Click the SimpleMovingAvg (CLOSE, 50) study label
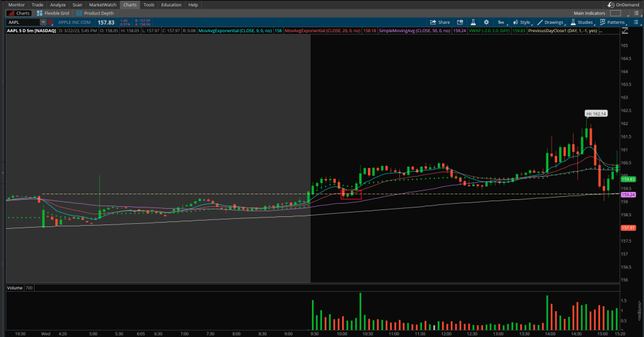Viewport: 644px width, 337px height. pos(414,31)
